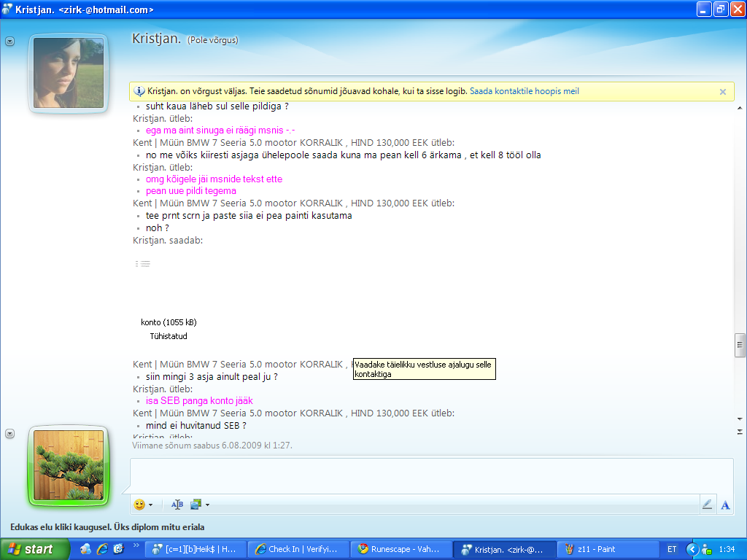Click the font formatting 'A' icon

point(725,505)
